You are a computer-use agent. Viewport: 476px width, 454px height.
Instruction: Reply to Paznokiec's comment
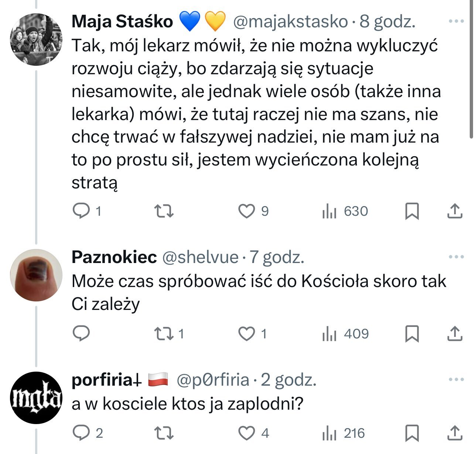[81, 334]
